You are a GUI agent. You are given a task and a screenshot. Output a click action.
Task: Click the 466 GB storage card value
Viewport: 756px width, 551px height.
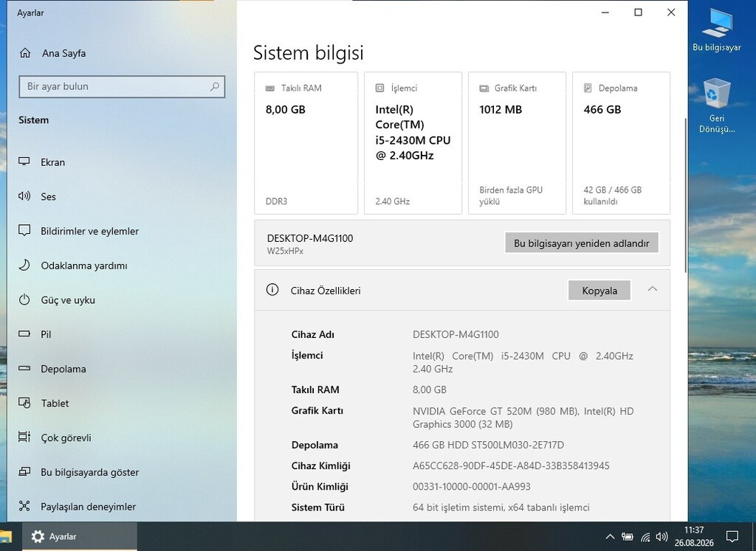602,110
